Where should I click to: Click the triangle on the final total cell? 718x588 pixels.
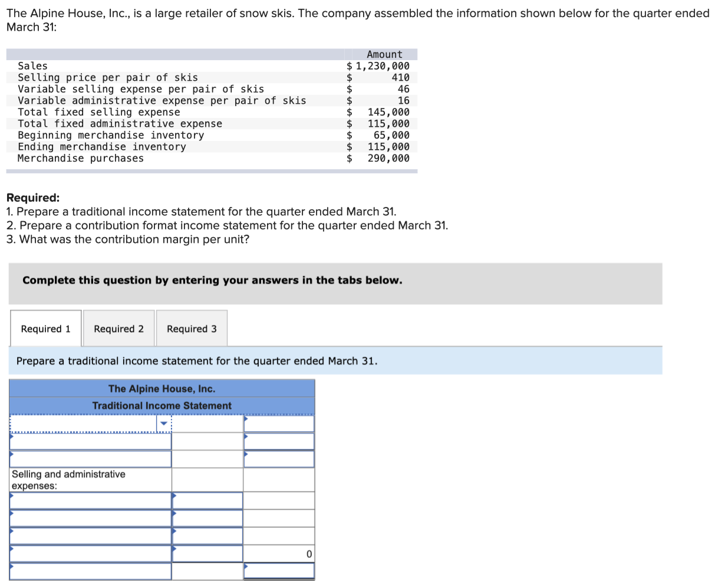[x=245, y=566]
